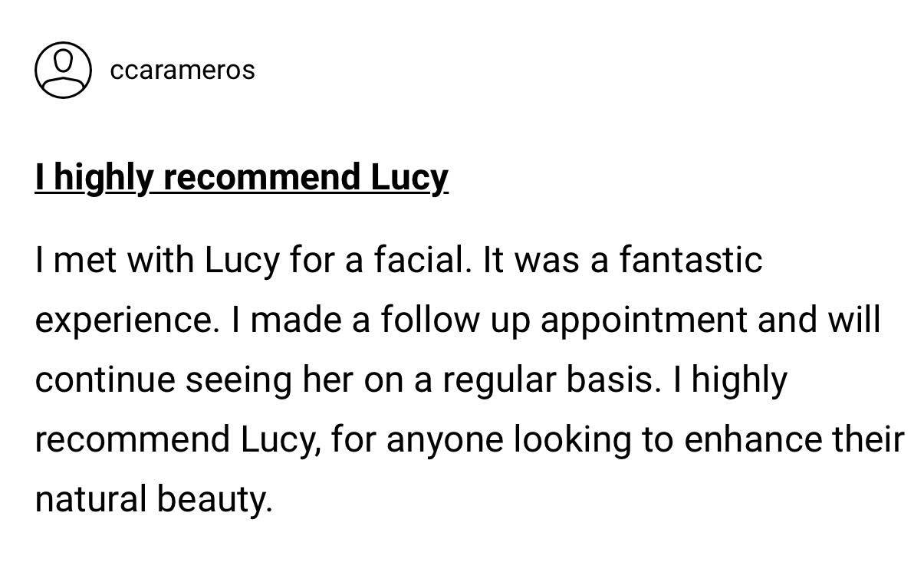Click the word 'fantastic' in the review text
The image size is (924, 562).
(x=691, y=260)
